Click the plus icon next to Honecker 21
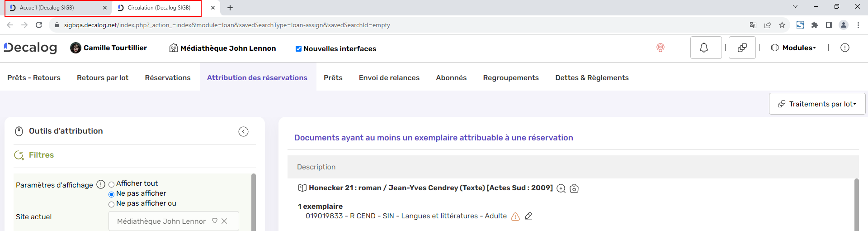Image resolution: width=868 pixels, height=231 pixels. (x=561, y=188)
